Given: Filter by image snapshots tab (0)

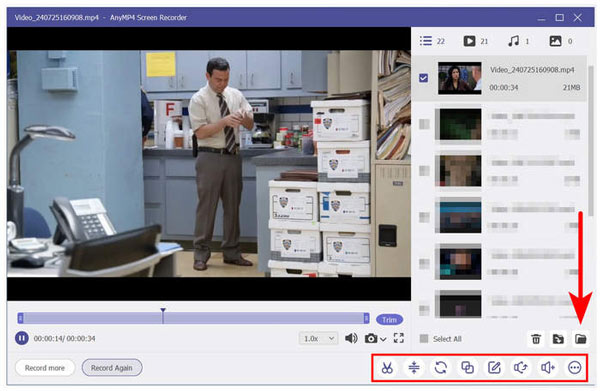Looking at the screenshot, I should [x=561, y=41].
